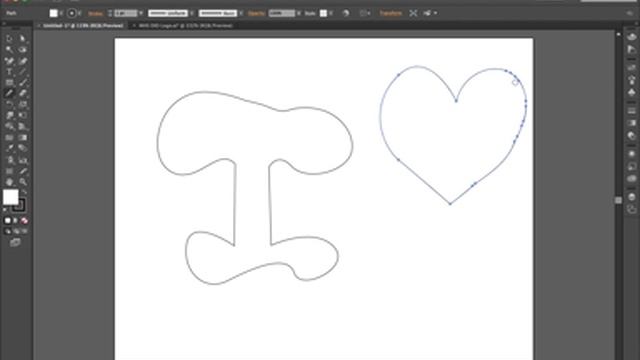Open the variable width profile dropdown
Image resolution: width=640 pixels, height=360 pixels.
tap(191, 13)
